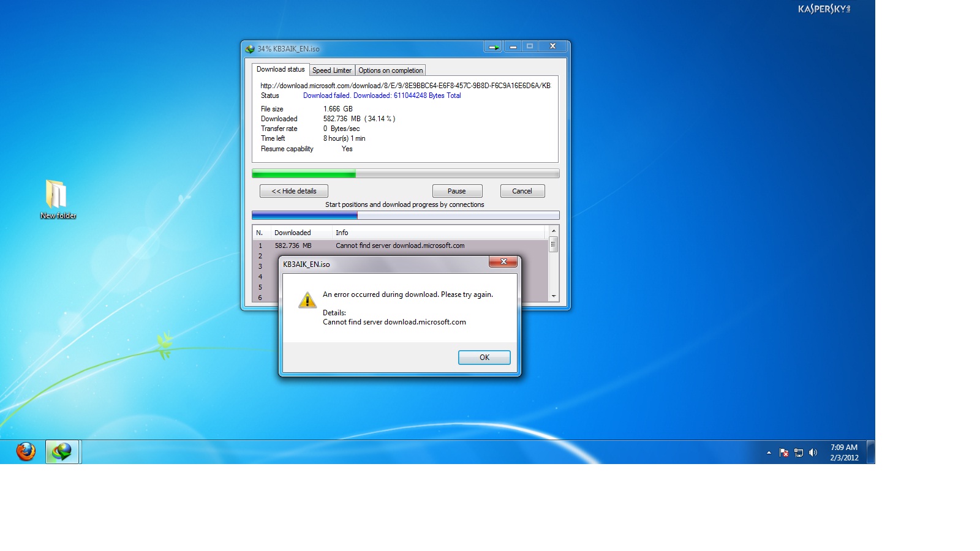Open the Options on completion tab
980x551 pixels.
coord(391,70)
